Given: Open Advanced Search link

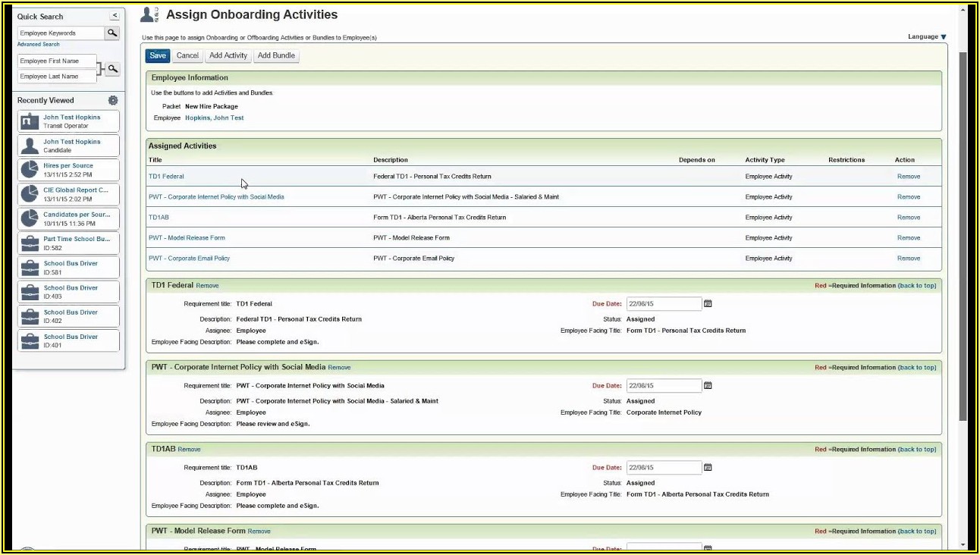Looking at the screenshot, I should [x=39, y=45].
